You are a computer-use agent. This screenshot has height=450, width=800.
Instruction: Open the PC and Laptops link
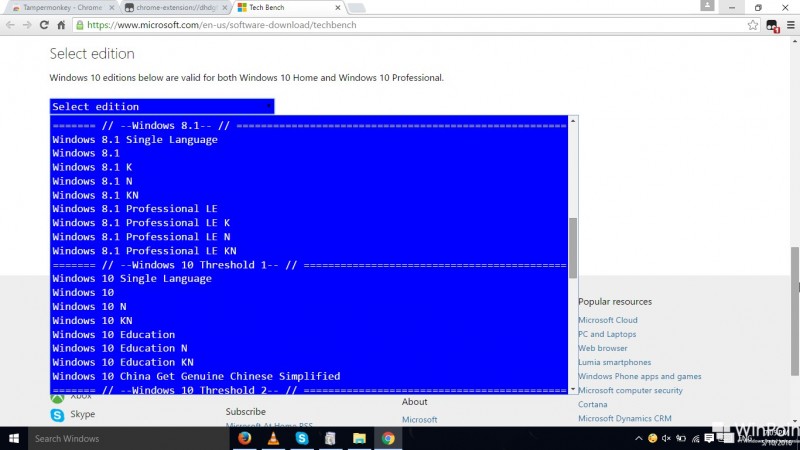[607, 334]
